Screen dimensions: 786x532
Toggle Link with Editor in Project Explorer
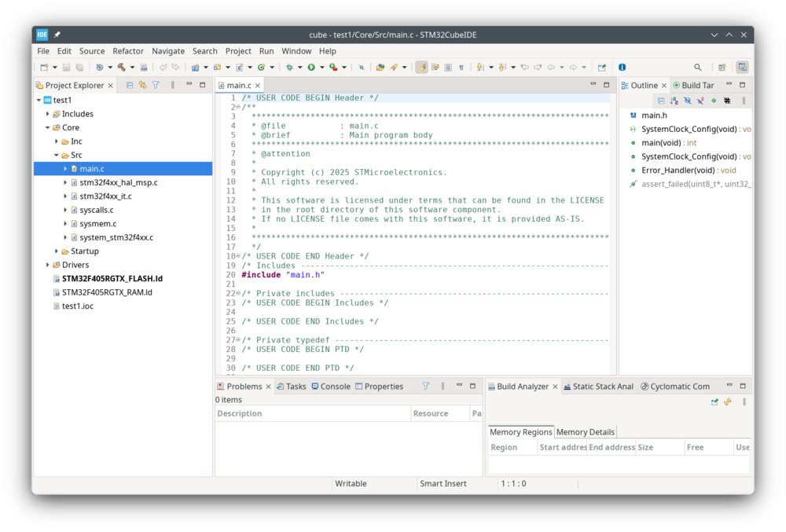[142, 85]
